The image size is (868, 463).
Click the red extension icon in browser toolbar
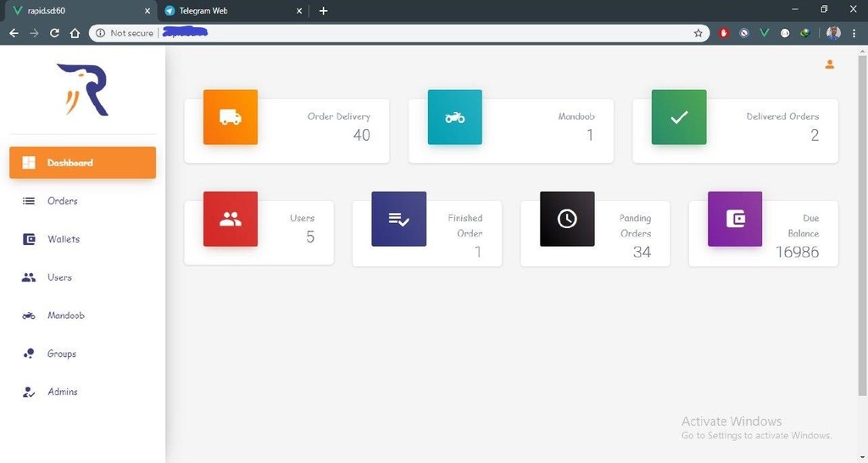click(724, 33)
